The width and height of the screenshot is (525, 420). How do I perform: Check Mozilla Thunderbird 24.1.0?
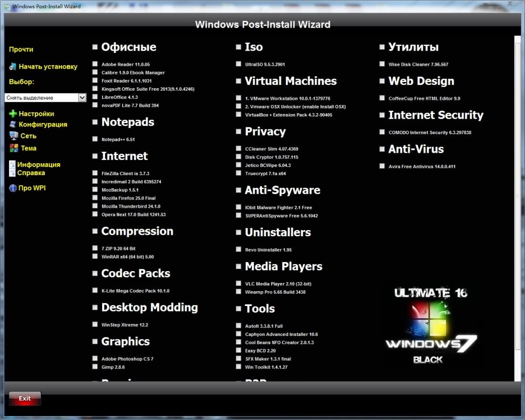(x=95, y=206)
